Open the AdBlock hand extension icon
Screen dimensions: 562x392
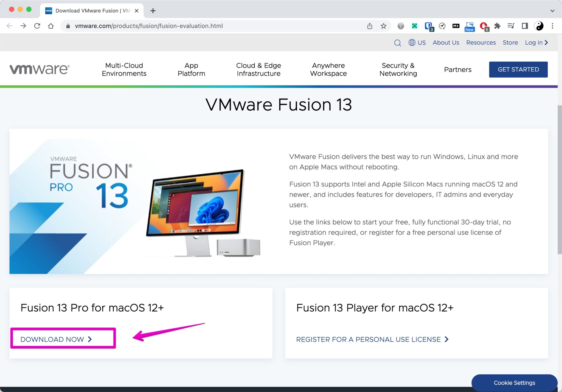coord(483,26)
